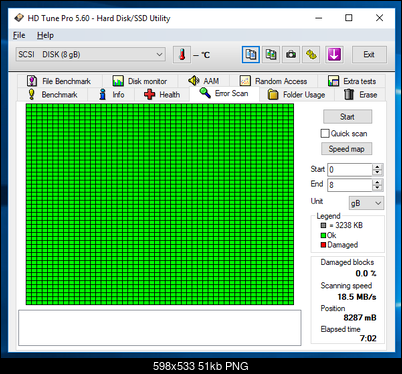Click the '18.5 MB/s' scanning speed value

pyautogui.click(x=357, y=297)
